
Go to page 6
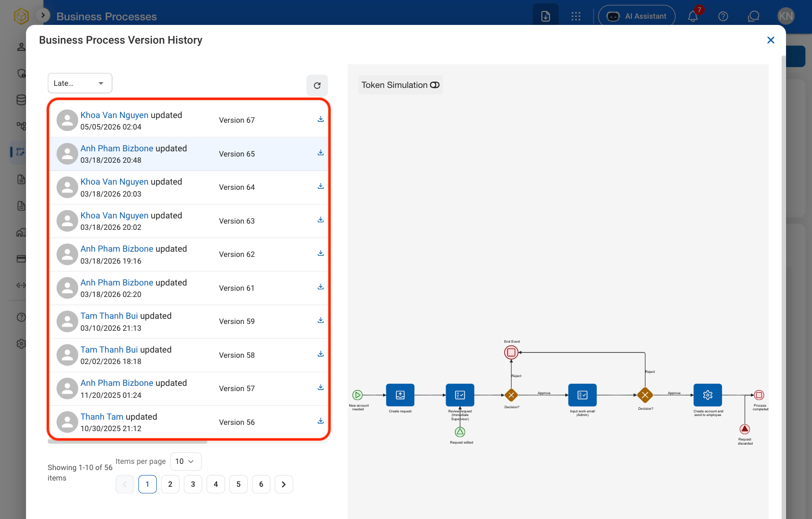261,484
